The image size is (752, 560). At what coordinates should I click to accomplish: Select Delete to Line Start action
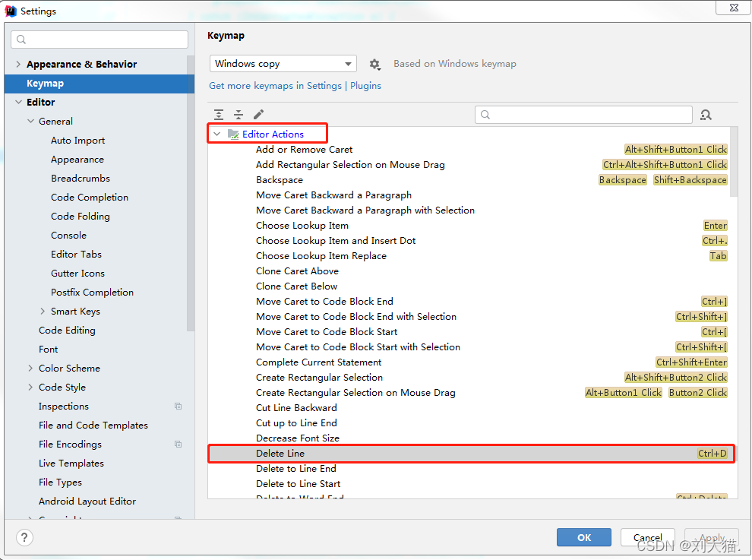pos(472,484)
